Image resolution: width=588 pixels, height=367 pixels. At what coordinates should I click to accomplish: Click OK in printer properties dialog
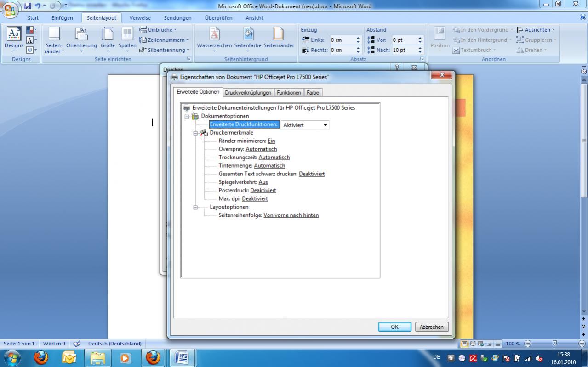click(394, 327)
